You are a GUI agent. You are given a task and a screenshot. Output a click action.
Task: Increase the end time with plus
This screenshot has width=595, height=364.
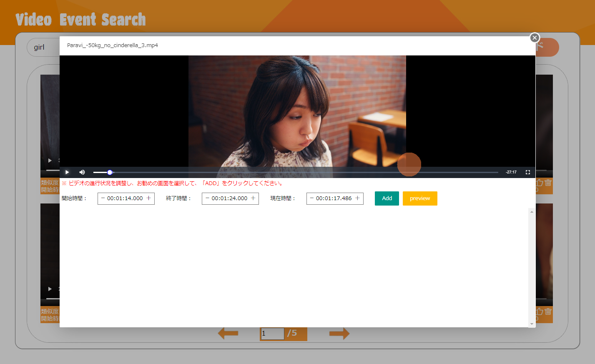pos(253,198)
